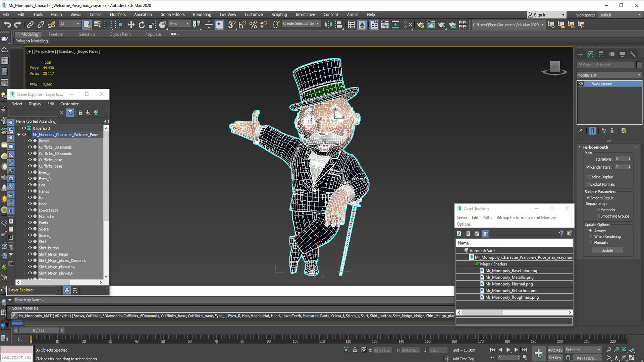Toggle the Smooth Result checkbox
This screenshot has height=362, width=644.
(x=588, y=198)
